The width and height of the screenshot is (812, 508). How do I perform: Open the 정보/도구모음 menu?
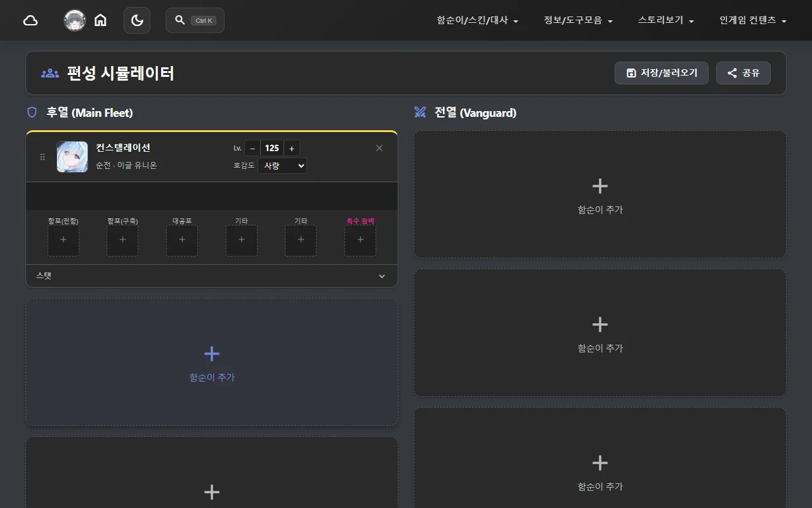(578, 20)
